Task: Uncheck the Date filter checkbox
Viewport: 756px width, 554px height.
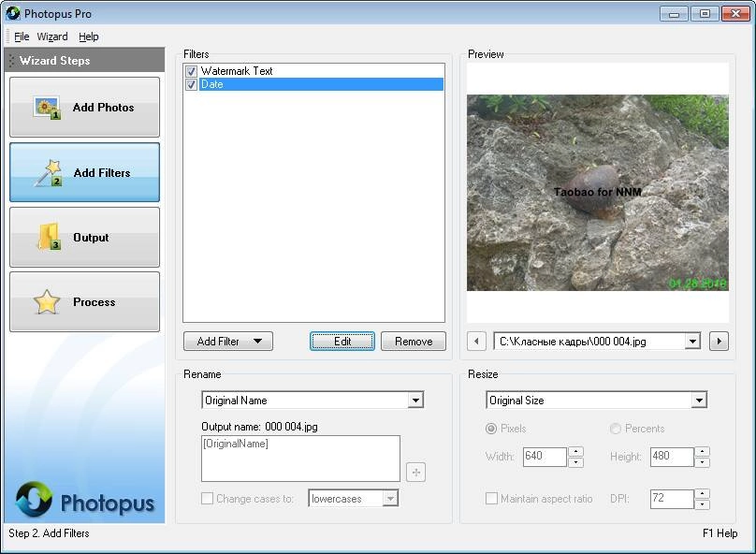Action: [x=192, y=84]
